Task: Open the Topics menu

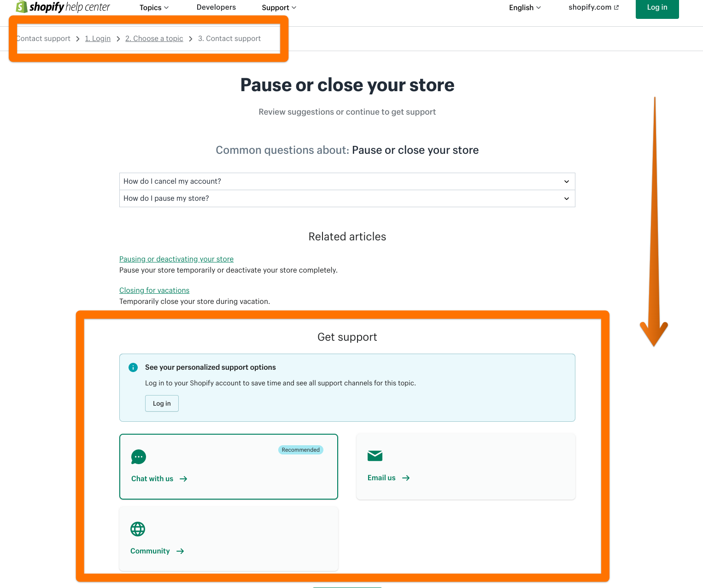Action: (154, 7)
